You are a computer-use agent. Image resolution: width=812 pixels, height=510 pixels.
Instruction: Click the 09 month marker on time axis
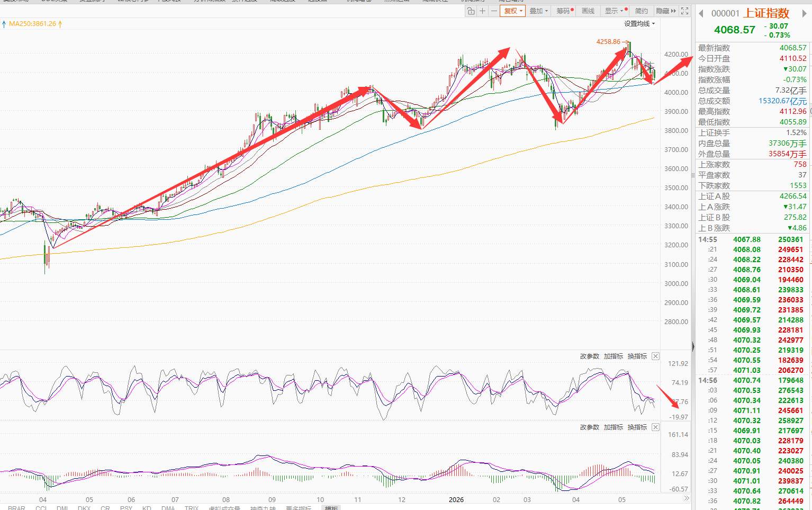click(272, 499)
